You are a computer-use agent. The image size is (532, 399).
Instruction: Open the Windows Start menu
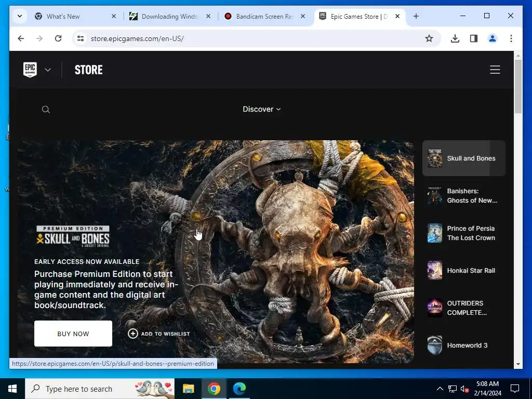12,389
